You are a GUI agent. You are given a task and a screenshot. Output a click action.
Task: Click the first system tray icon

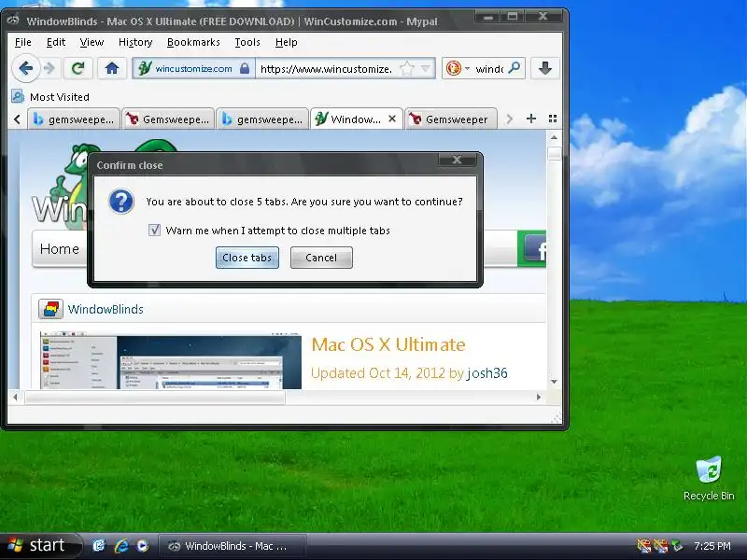[x=644, y=546]
